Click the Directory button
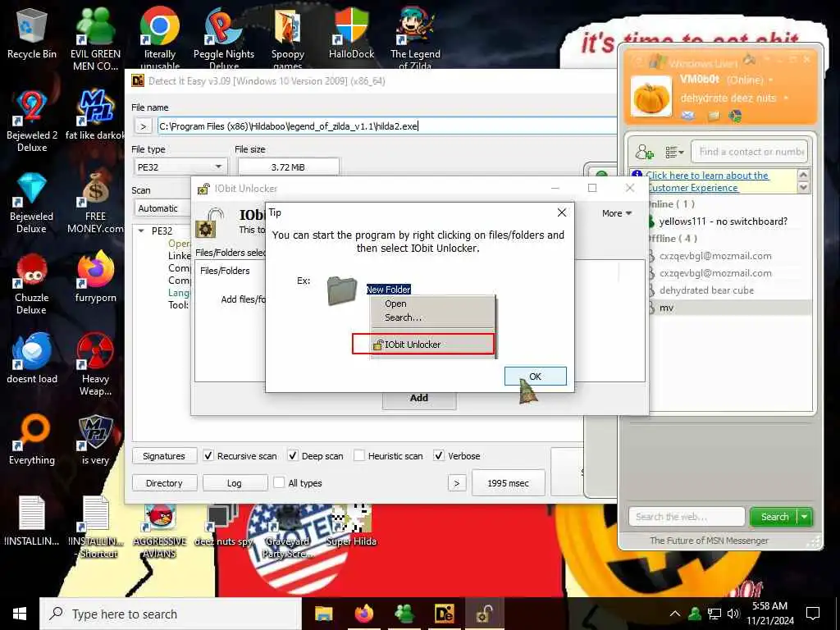This screenshot has height=630, width=840. pos(164,482)
